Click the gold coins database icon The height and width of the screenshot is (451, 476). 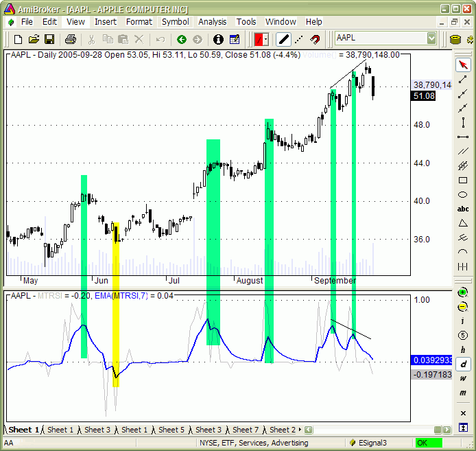click(455, 40)
